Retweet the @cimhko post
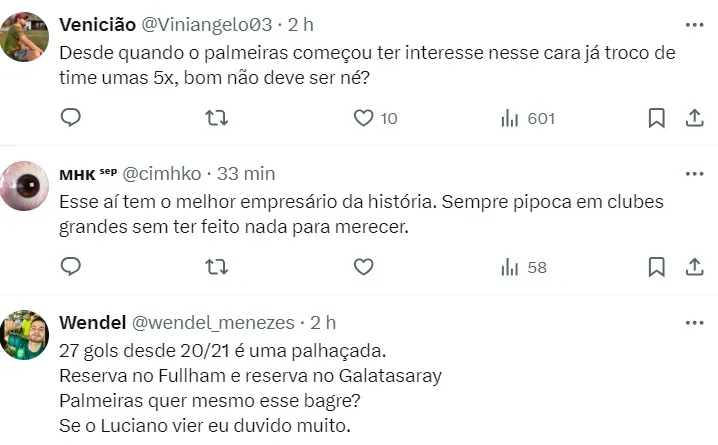 [x=217, y=266]
